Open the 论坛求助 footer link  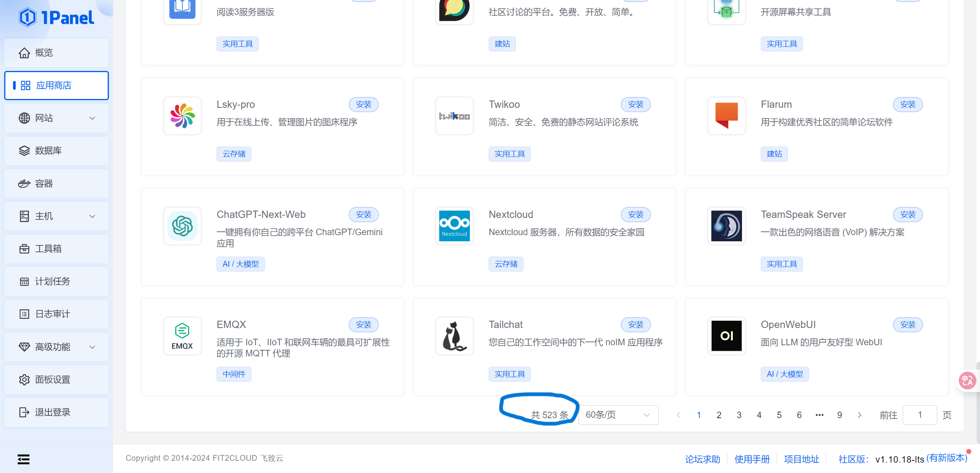[x=703, y=459]
